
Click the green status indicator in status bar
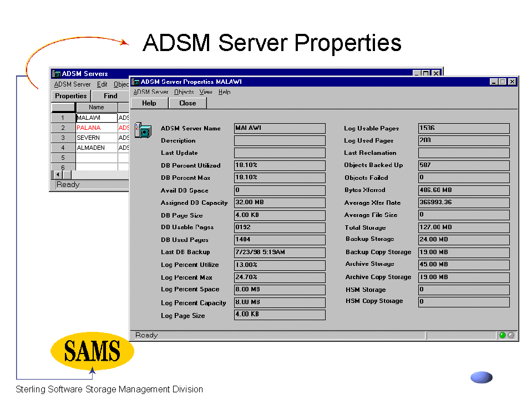[502, 335]
